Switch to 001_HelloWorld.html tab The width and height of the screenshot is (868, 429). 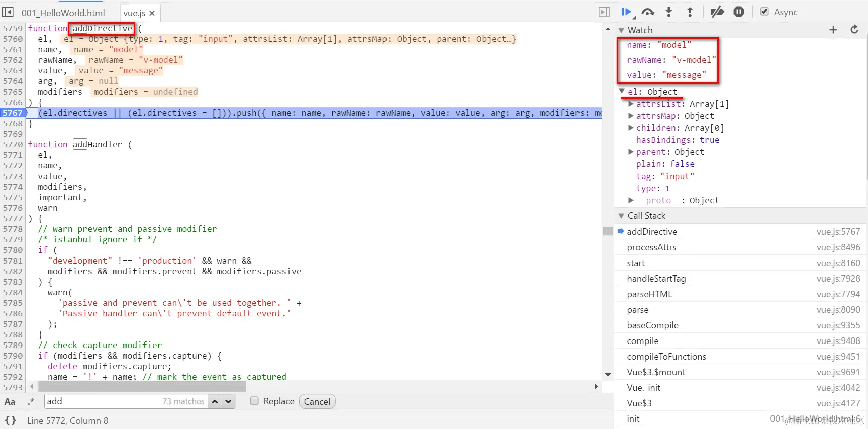(x=63, y=13)
